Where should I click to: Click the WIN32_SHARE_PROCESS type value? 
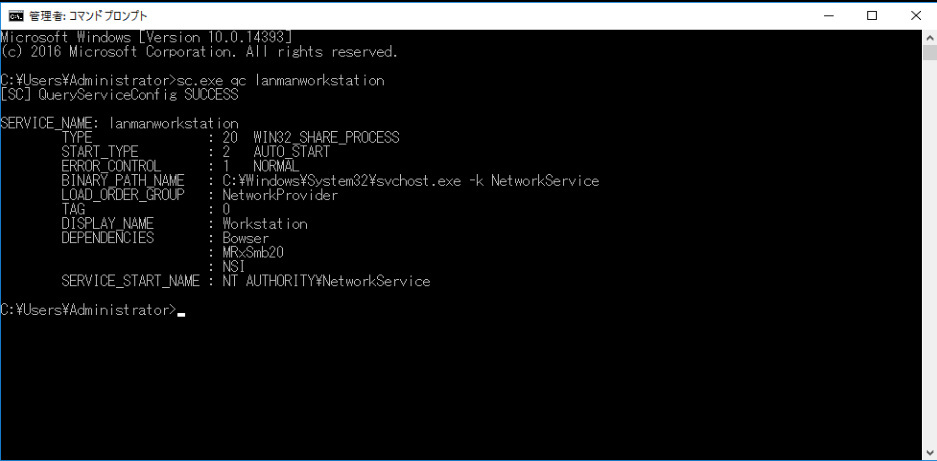coord(326,138)
